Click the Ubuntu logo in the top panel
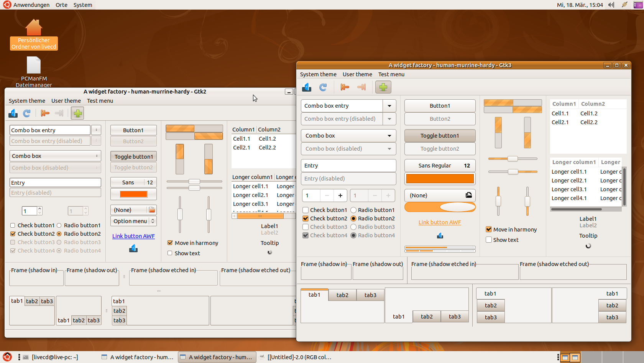 coord(7,5)
